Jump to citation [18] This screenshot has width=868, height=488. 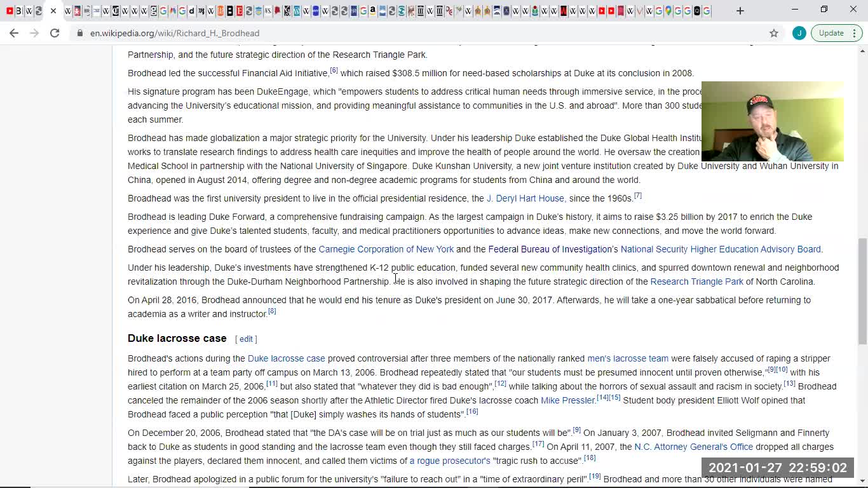coord(590,458)
